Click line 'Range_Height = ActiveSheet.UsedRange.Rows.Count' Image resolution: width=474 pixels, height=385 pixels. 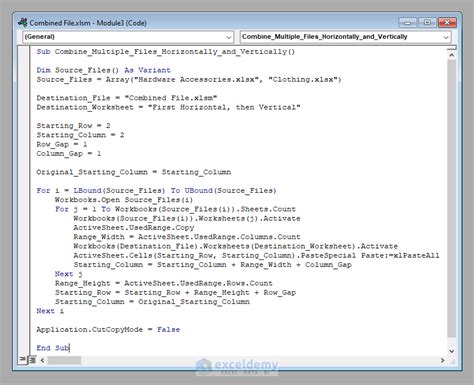163,283
